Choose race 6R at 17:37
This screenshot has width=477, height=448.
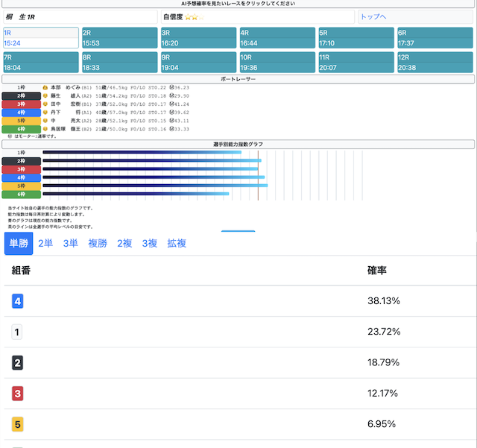[x=435, y=38]
